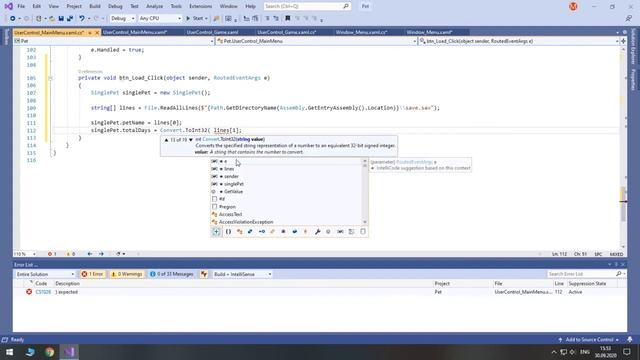This screenshot has width=640, height=360.
Task: Click the Save All toolbar icon
Action: (x=70, y=18)
